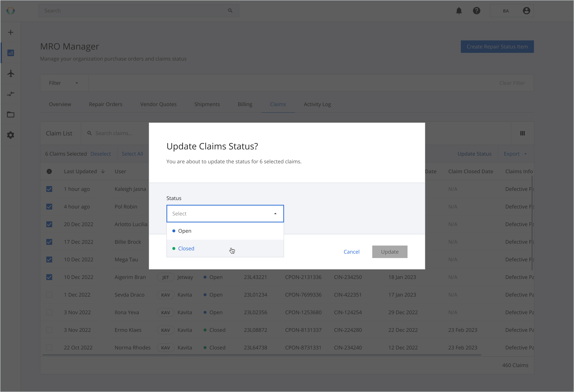Click the horizontal scrollbar under the table
The image size is (574, 392).
click(262, 355)
